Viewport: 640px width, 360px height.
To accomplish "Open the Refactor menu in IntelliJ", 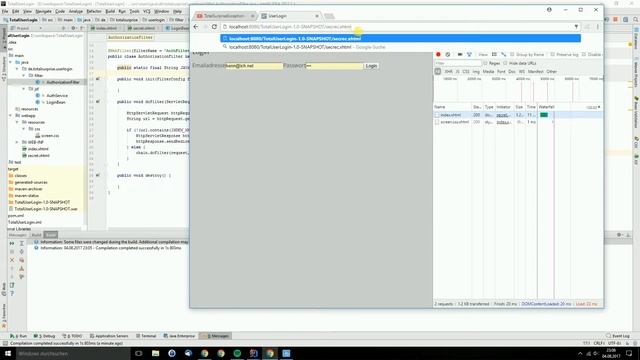I will [93, 11].
